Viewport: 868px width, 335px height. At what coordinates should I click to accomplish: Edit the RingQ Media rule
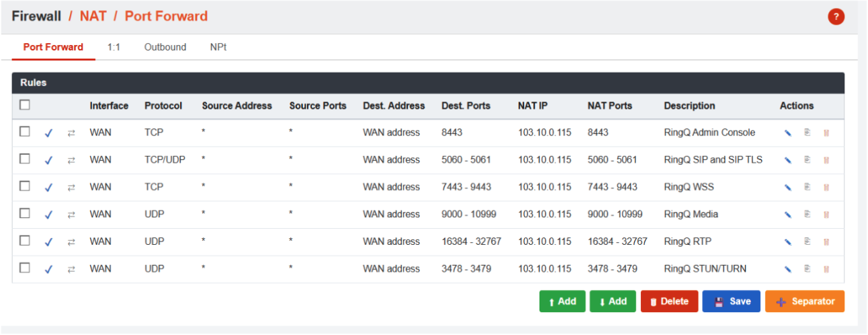point(788,215)
